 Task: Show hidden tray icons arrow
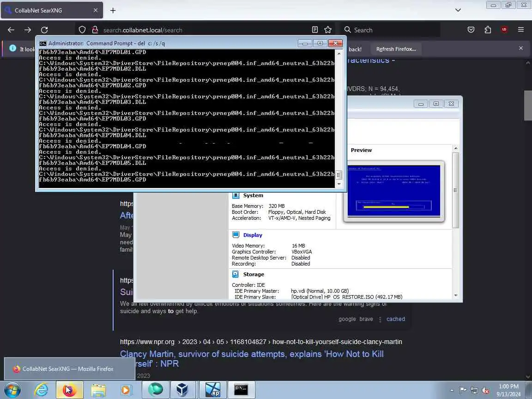point(452,390)
